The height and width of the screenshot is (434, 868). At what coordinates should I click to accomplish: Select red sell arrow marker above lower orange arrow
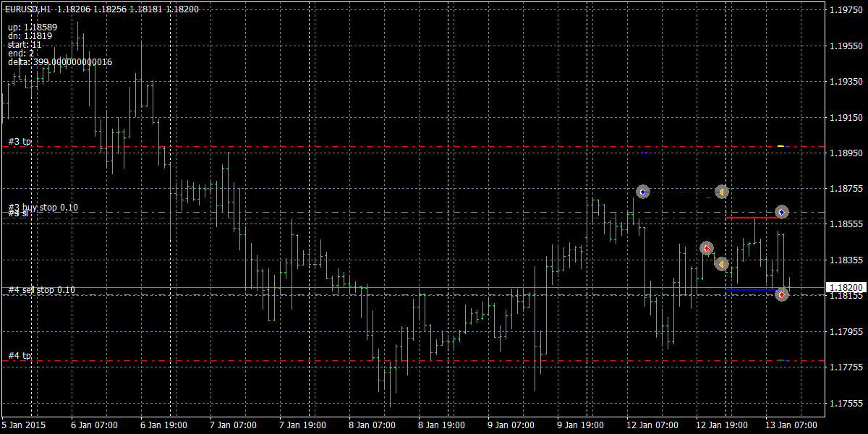[707, 248]
